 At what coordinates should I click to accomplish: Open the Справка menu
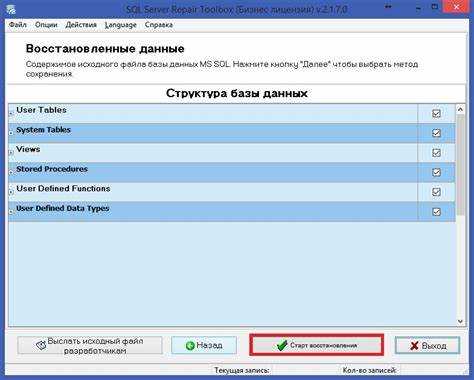159,25
